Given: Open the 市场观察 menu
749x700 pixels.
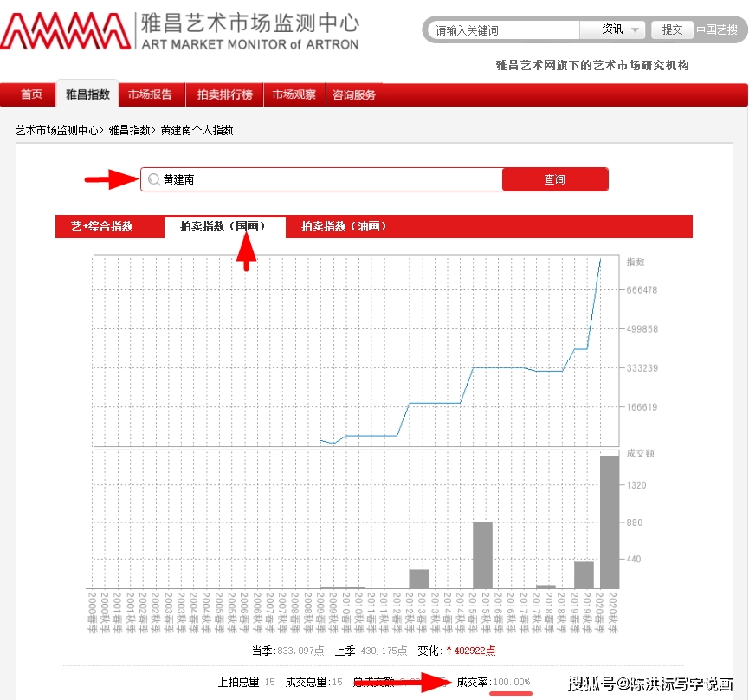Looking at the screenshot, I should pyautogui.click(x=294, y=94).
